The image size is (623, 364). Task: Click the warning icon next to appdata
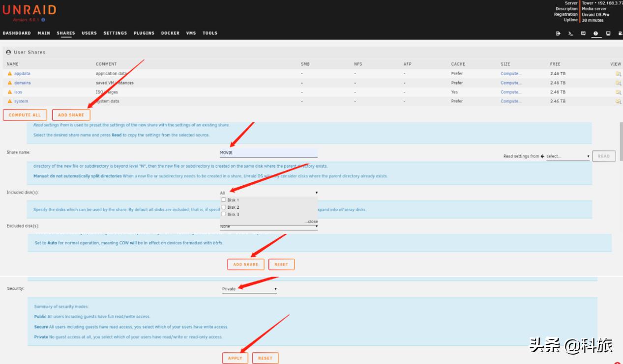point(10,74)
